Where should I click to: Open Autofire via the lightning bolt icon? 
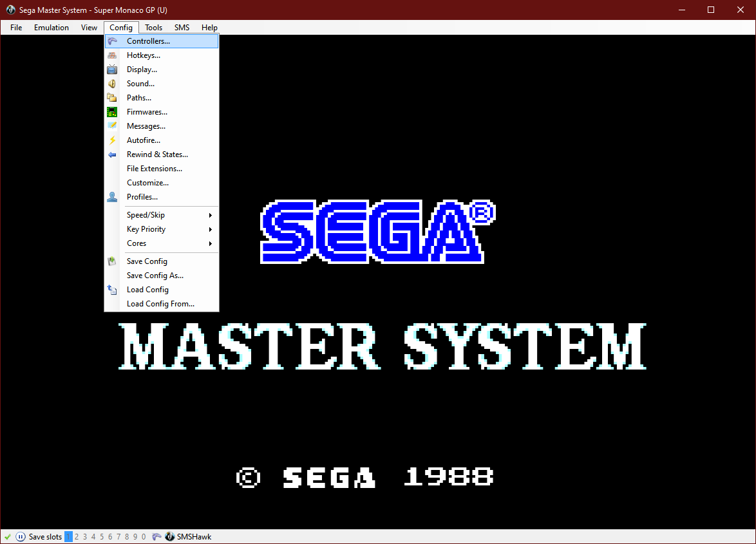(112, 140)
